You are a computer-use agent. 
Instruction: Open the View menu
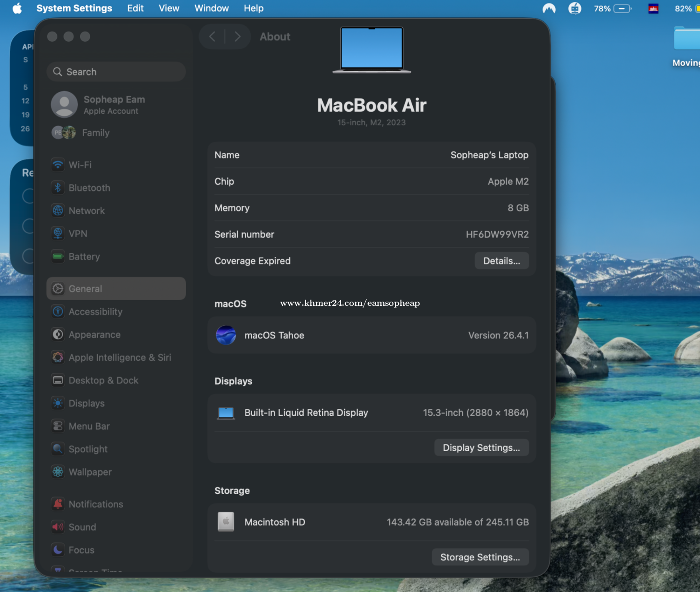(x=169, y=8)
